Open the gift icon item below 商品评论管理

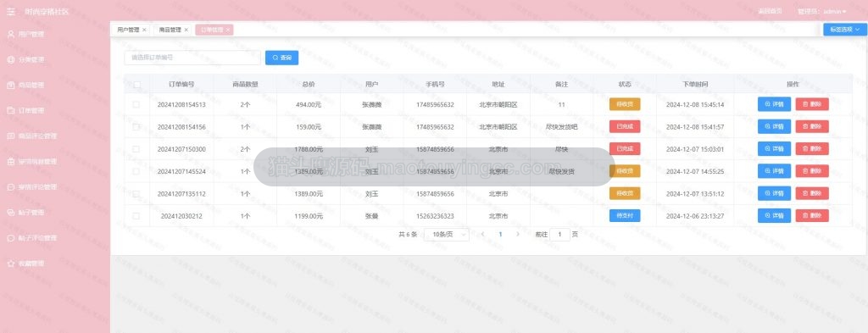click(x=10, y=162)
